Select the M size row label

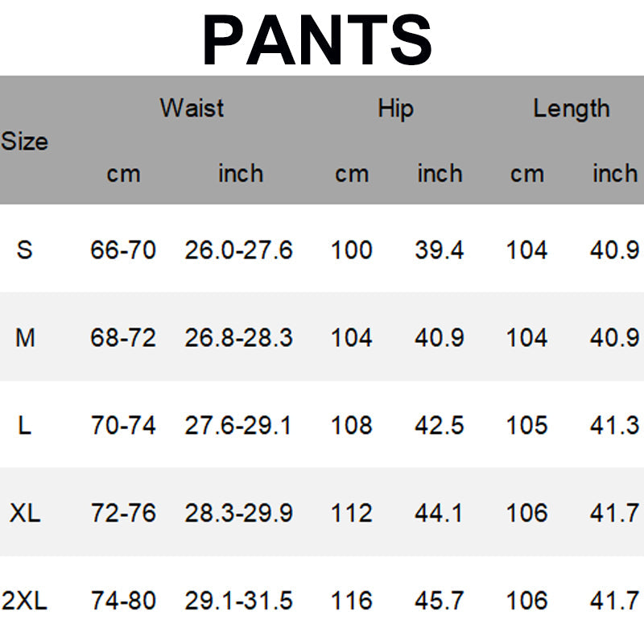(25, 337)
